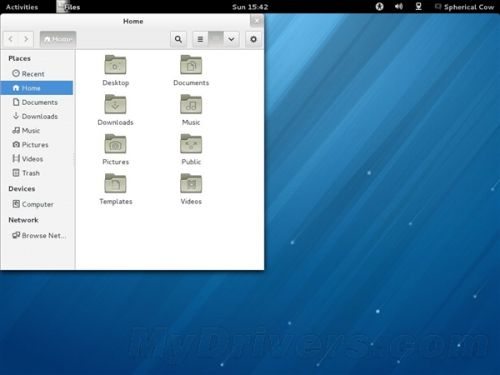Viewport: 500px width, 375px height.
Task: Open the Pictures folder in main pane
Action: [x=115, y=144]
